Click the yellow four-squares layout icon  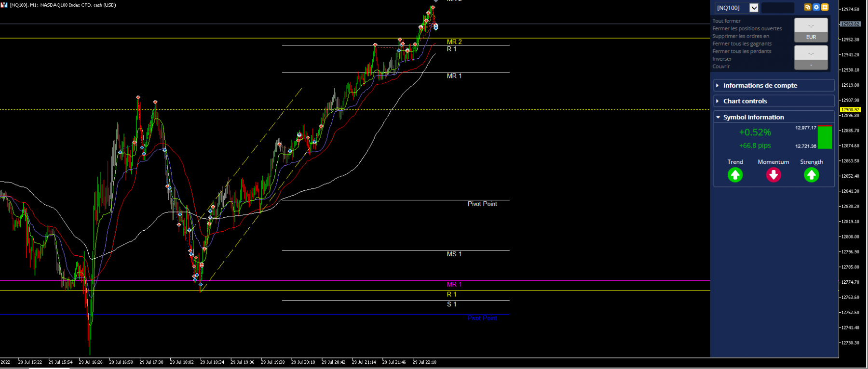[x=825, y=7]
